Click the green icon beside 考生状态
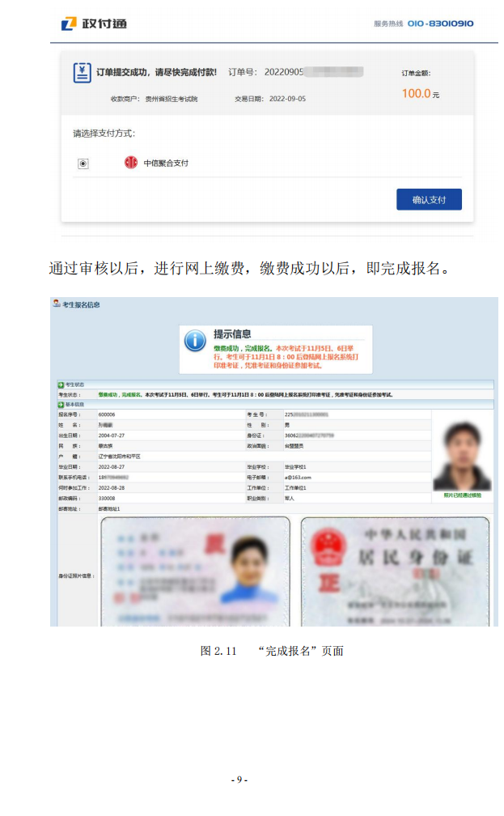 [x=61, y=385]
